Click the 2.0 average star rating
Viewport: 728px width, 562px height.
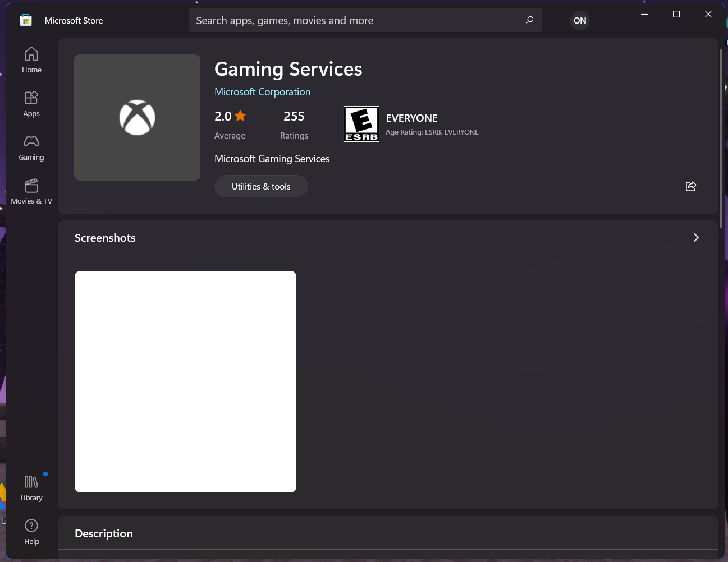(x=230, y=117)
